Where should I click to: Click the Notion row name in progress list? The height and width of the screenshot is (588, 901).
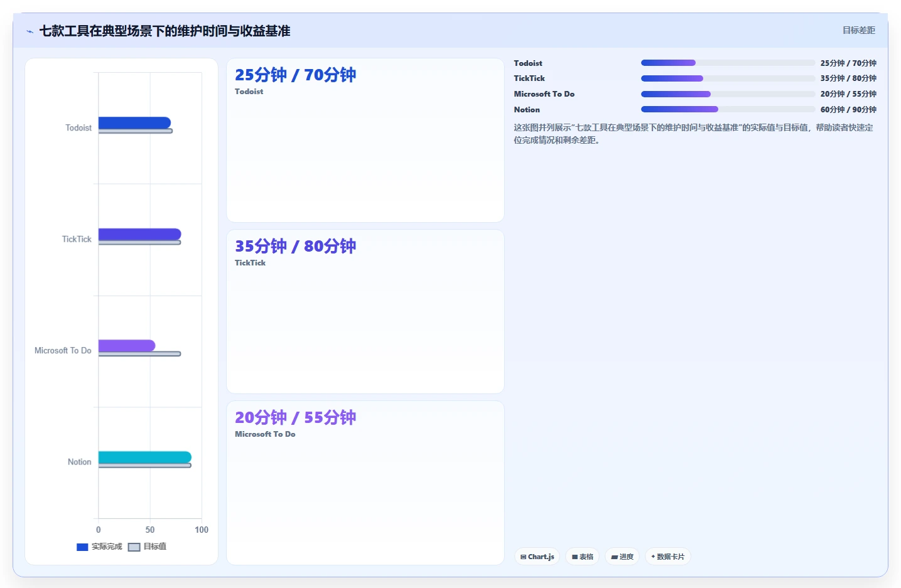click(527, 110)
